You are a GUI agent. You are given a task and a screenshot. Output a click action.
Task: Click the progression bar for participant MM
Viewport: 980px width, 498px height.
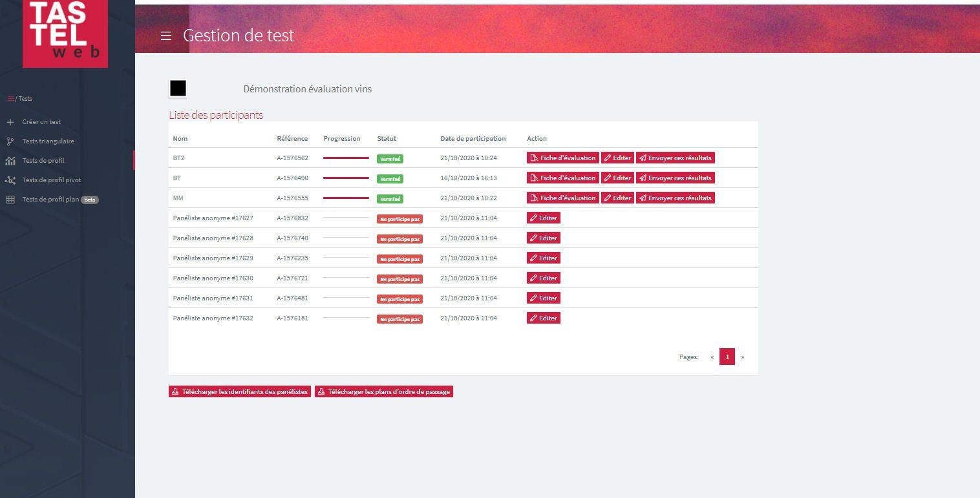click(x=345, y=198)
